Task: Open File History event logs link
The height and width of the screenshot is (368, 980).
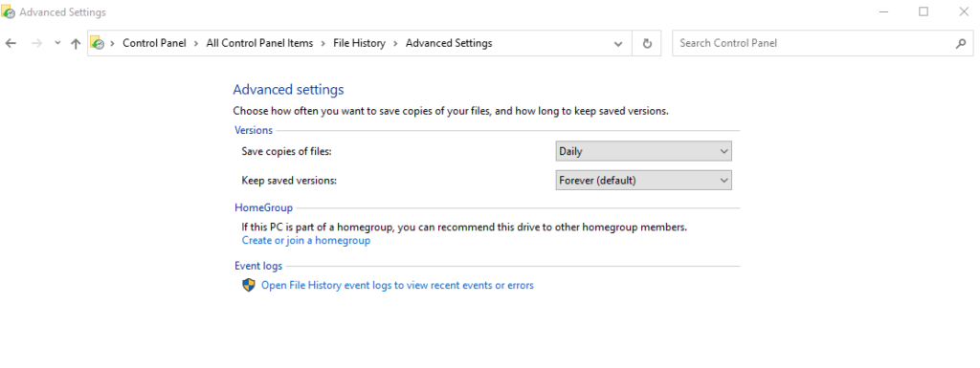Action: click(x=397, y=285)
